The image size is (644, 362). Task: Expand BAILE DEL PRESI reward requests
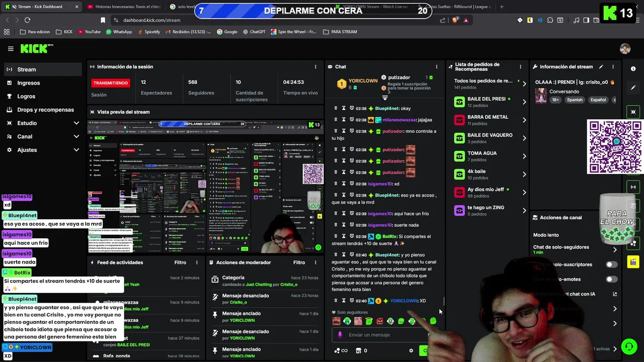(524, 102)
